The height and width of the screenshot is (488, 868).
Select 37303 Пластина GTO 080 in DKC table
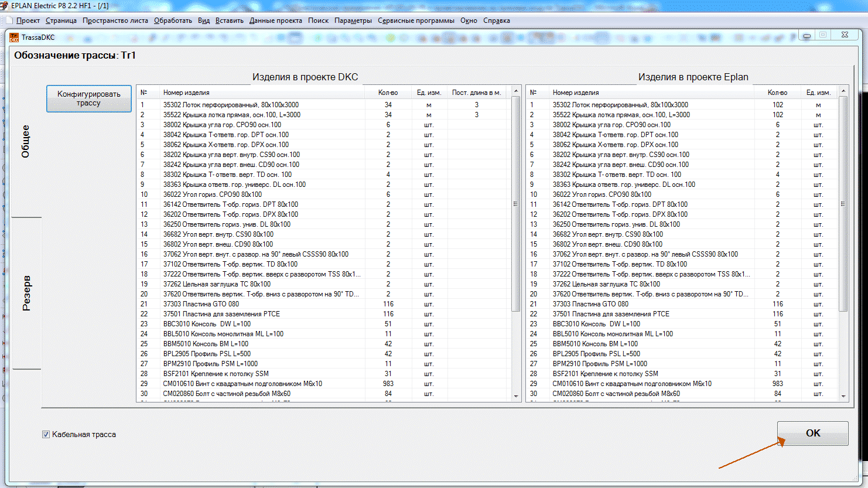(x=324, y=304)
